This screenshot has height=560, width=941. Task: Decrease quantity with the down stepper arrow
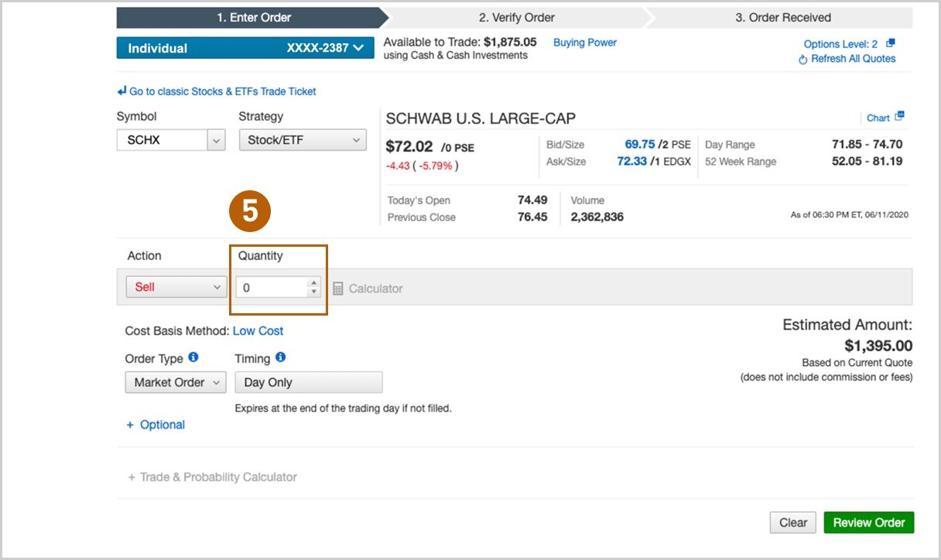coord(313,292)
